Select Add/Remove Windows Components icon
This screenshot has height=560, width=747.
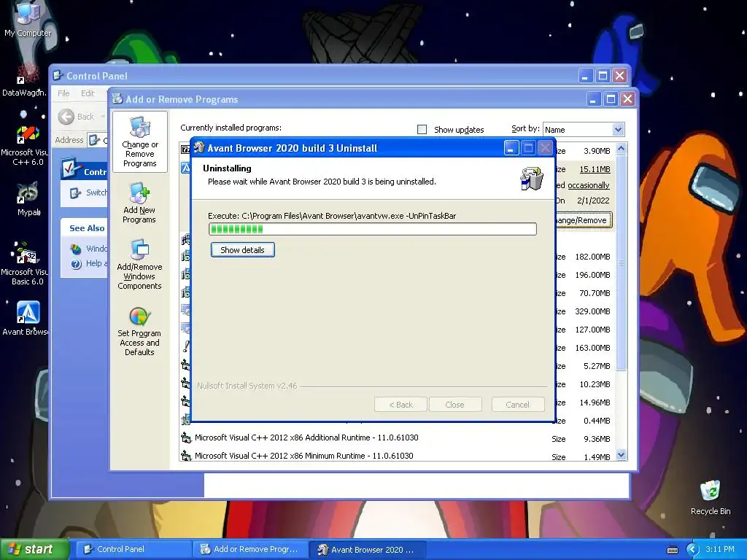pyautogui.click(x=139, y=264)
